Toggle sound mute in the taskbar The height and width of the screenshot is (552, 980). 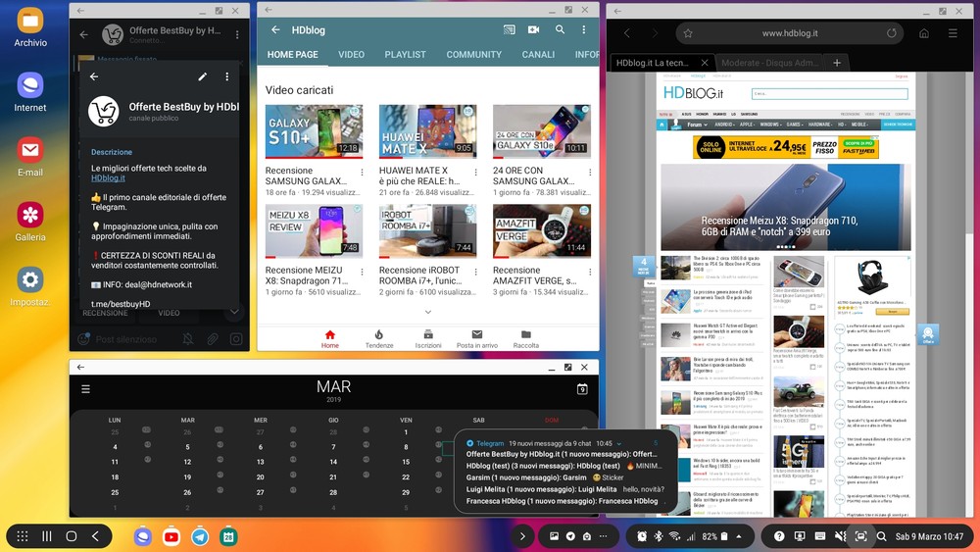tap(841, 536)
